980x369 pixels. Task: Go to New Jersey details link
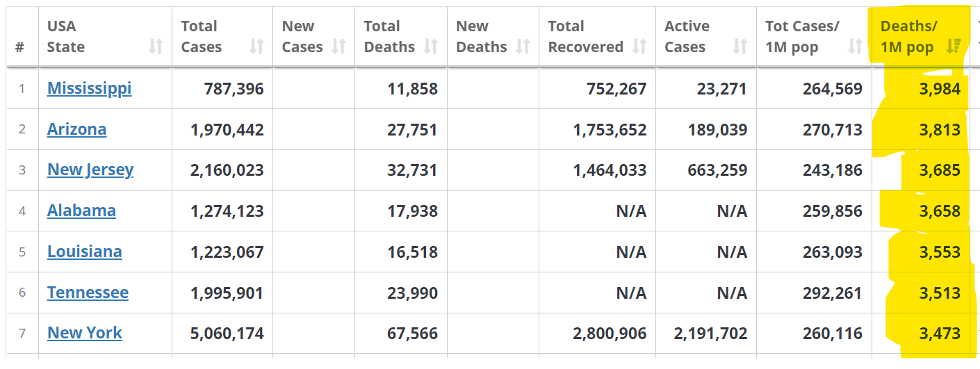pyautogui.click(x=90, y=170)
